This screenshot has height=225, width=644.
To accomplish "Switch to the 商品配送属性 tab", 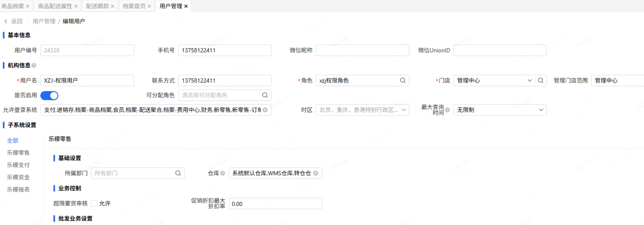I will coord(55,6).
